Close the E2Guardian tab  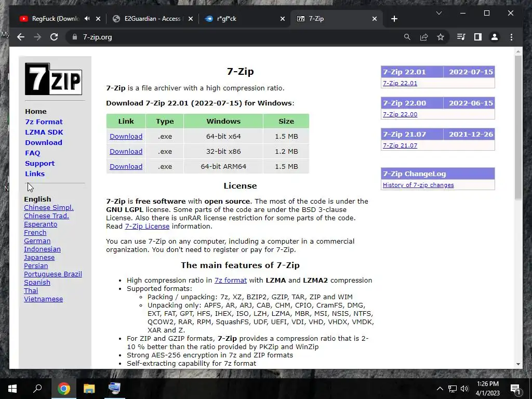point(190,19)
